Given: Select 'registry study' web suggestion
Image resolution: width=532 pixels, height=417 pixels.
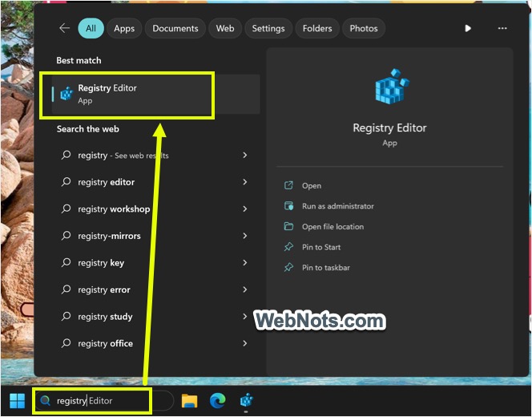Looking at the screenshot, I should [155, 317].
